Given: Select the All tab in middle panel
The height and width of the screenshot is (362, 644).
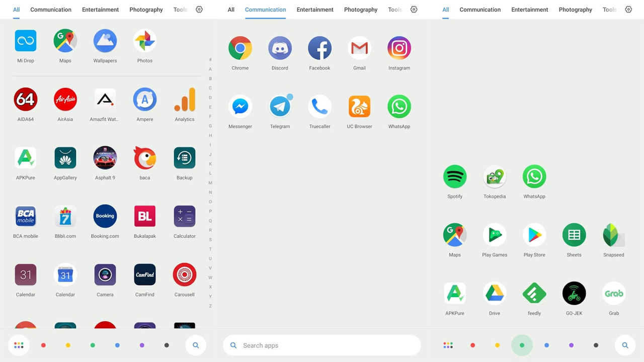Looking at the screenshot, I should (x=231, y=10).
